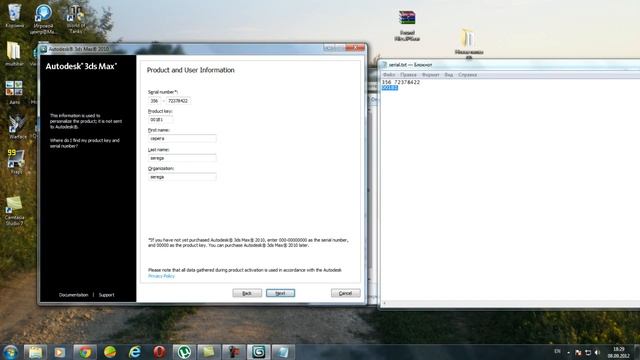This screenshot has height=360, width=640.
Task: Open the network status tray icon
Action: tap(588, 352)
